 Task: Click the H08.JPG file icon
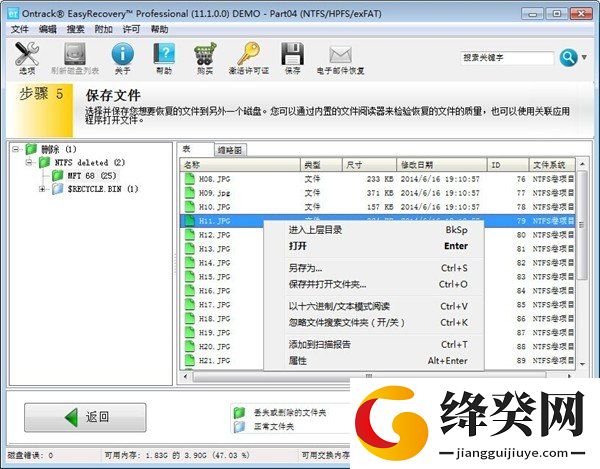coord(189,179)
